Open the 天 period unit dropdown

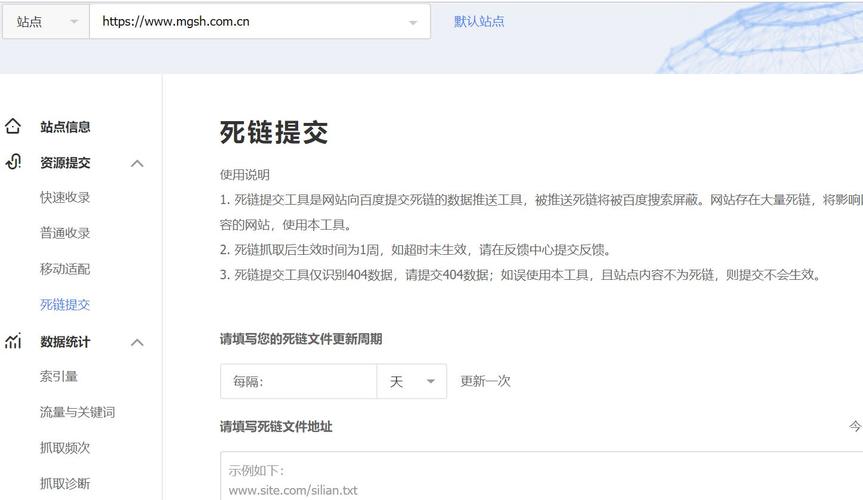pos(411,381)
